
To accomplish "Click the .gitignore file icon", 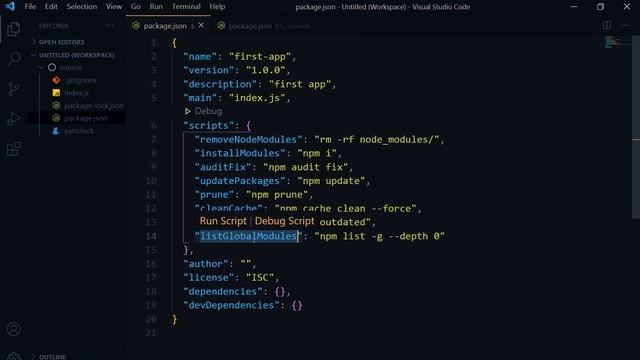I will point(56,80).
